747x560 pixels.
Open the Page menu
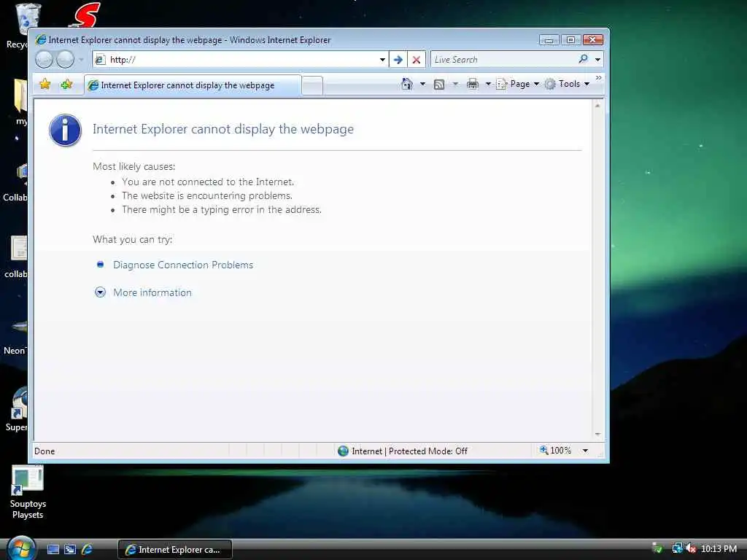pyautogui.click(x=518, y=84)
